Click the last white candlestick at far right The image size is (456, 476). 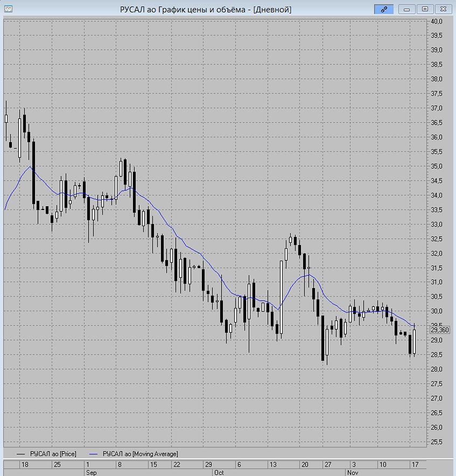(414, 341)
